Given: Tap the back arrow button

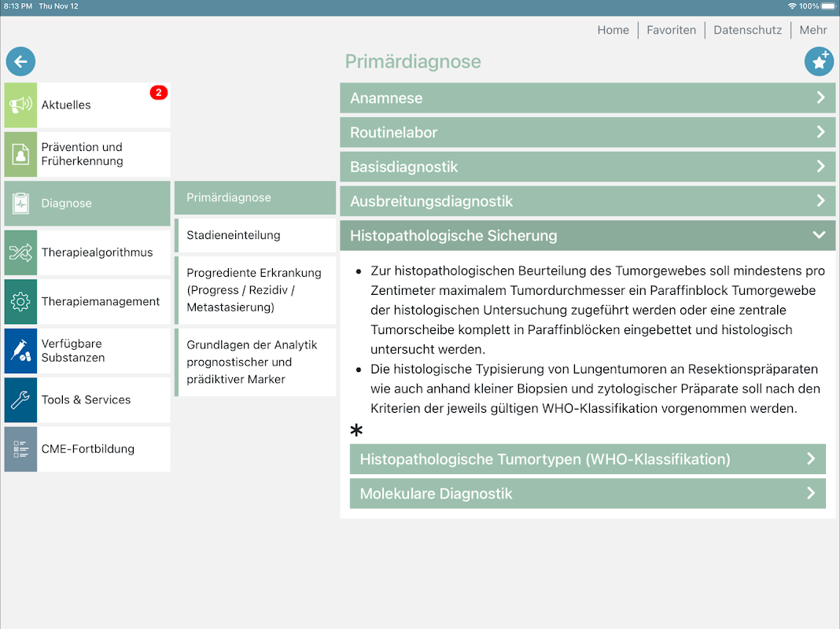Looking at the screenshot, I should 21,61.
